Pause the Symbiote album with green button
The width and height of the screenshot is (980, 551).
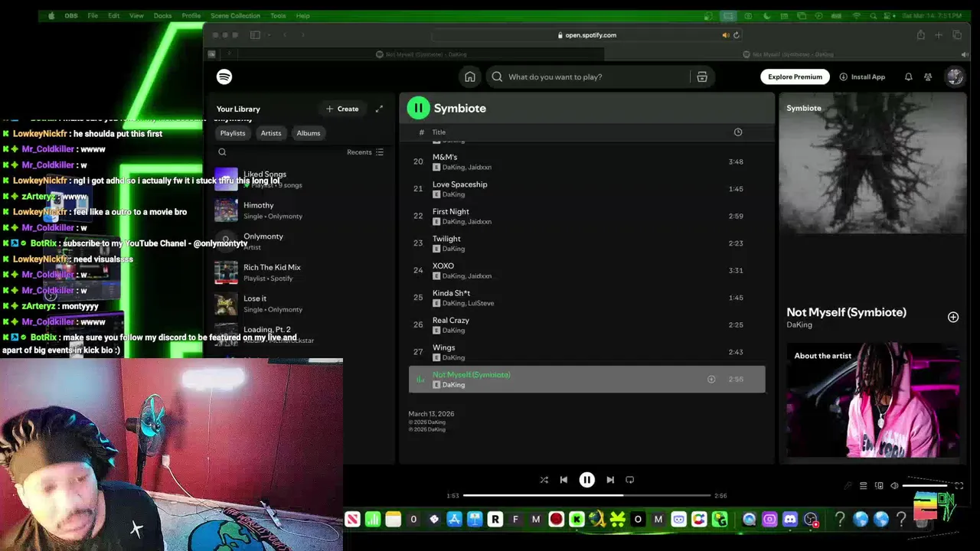click(x=418, y=108)
